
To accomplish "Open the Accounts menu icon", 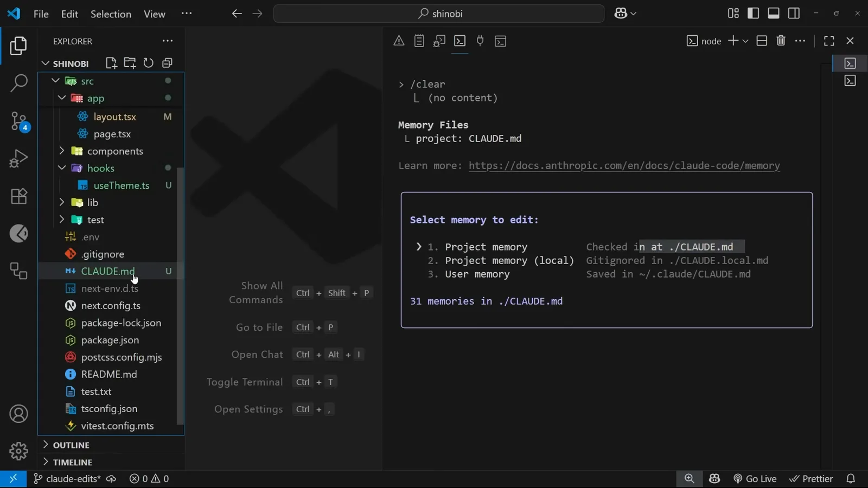I will pyautogui.click(x=18, y=414).
